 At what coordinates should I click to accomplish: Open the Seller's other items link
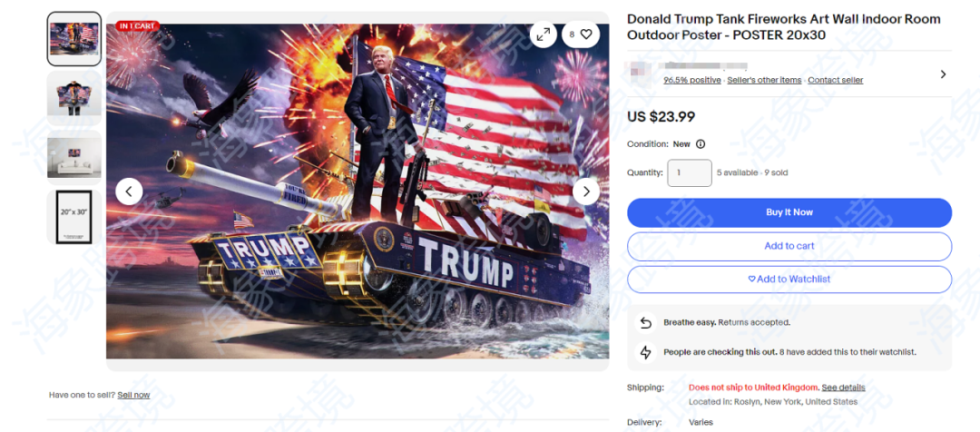764,80
